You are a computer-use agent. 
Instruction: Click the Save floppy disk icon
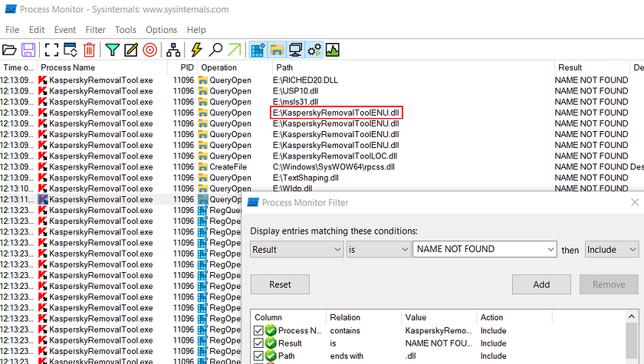tap(28, 50)
